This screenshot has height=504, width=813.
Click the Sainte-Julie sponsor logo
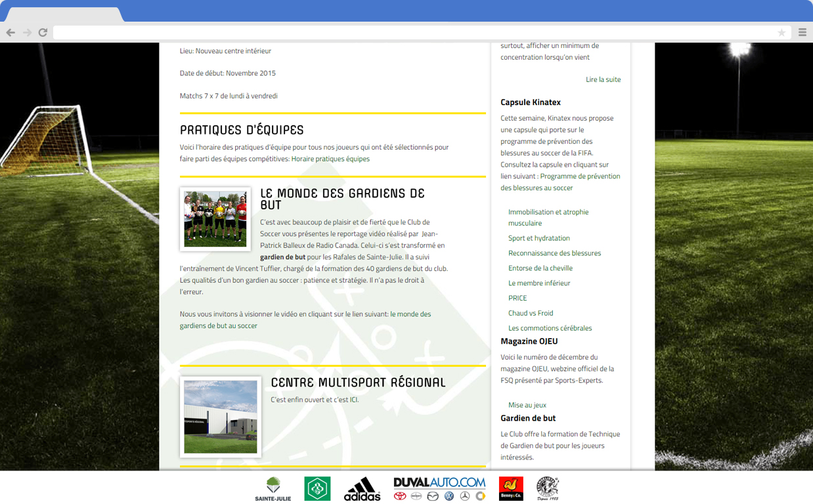pyautogui.click(x=273, y=489)
